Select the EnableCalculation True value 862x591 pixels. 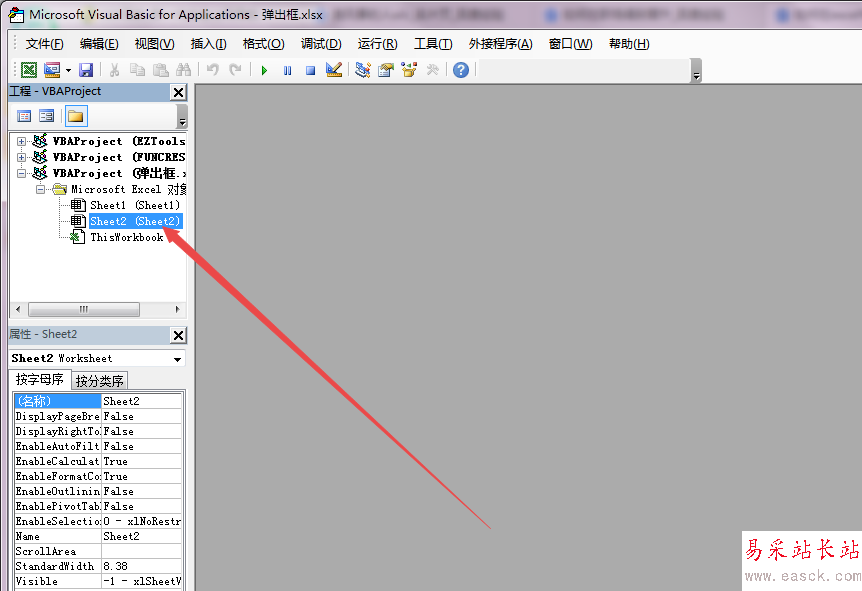(x=141, y=461)
